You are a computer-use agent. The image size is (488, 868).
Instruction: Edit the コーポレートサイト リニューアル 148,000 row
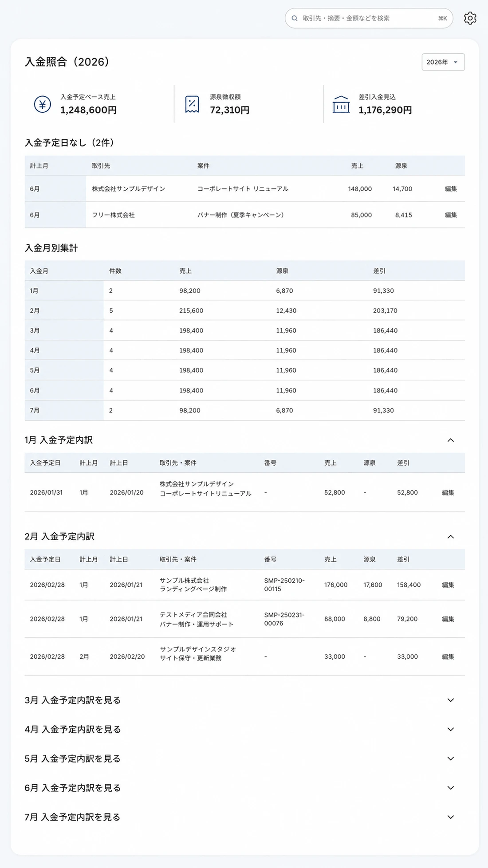451,189
